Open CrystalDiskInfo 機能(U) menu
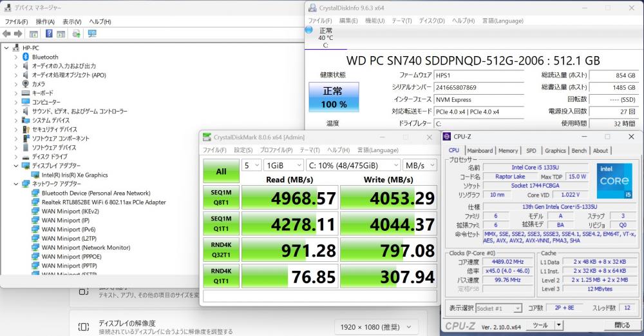This screenshot has height=336, width=644. pos(375,21)
